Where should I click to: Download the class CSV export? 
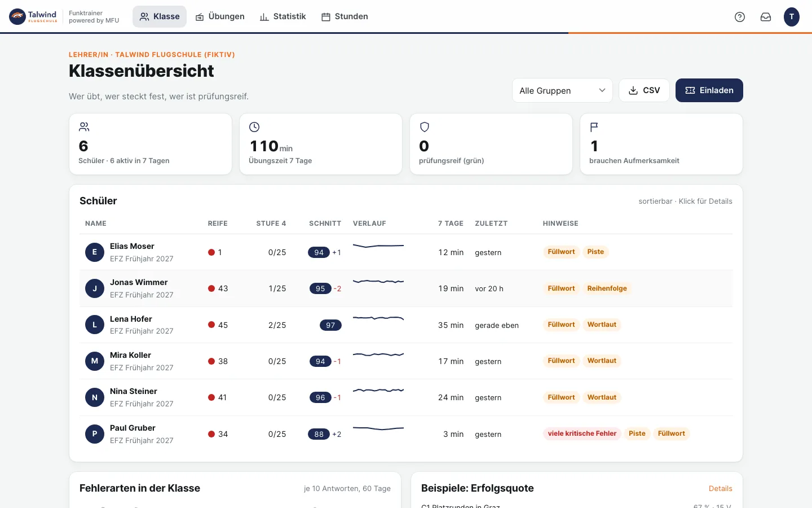point(644,90)
